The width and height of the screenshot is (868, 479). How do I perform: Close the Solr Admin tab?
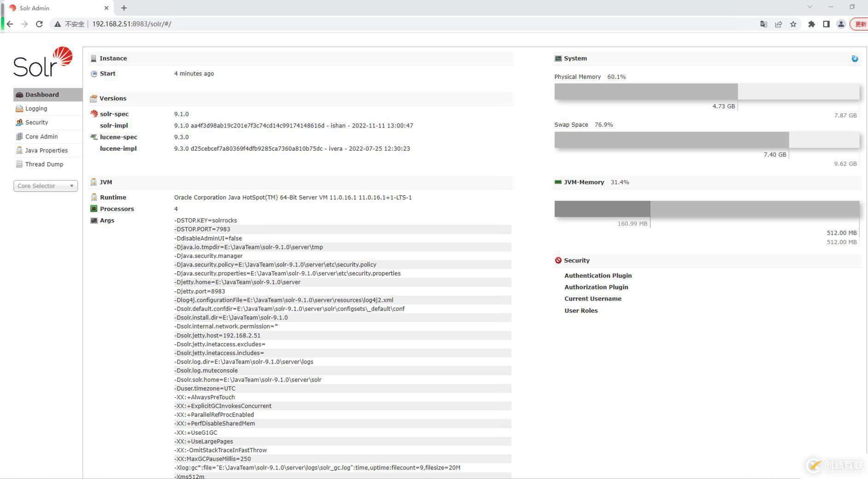click(106, 8)
